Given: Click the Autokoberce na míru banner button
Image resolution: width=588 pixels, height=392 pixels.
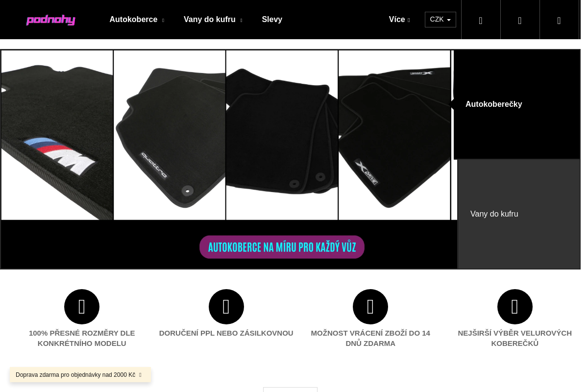Looking at the screenshot, I should click(282, 247).
